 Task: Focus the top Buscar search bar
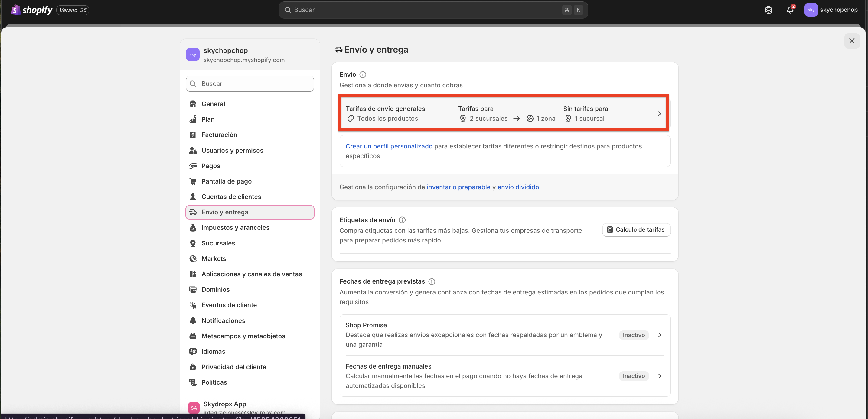click(x=433, y=10)
